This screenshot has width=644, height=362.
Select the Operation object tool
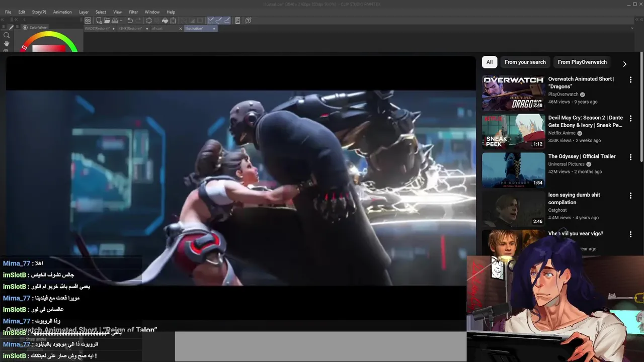pyautogui.click(x=6, y=50)
